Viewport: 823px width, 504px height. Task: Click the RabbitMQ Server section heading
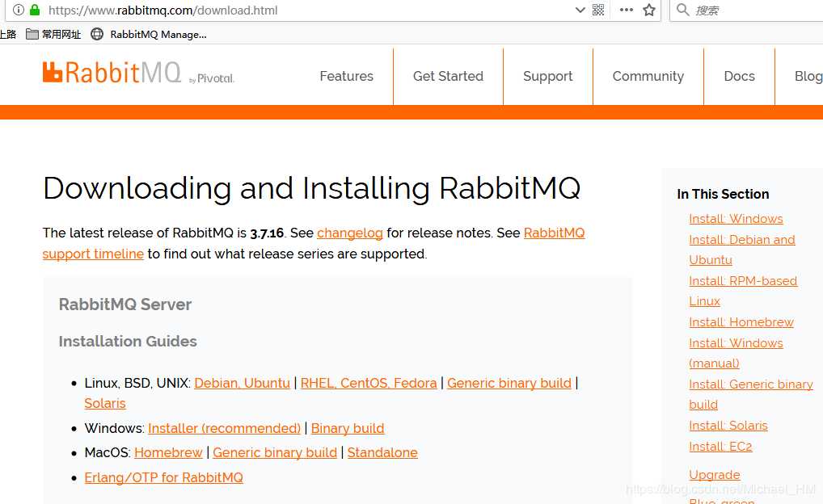[x=125, y=304]
